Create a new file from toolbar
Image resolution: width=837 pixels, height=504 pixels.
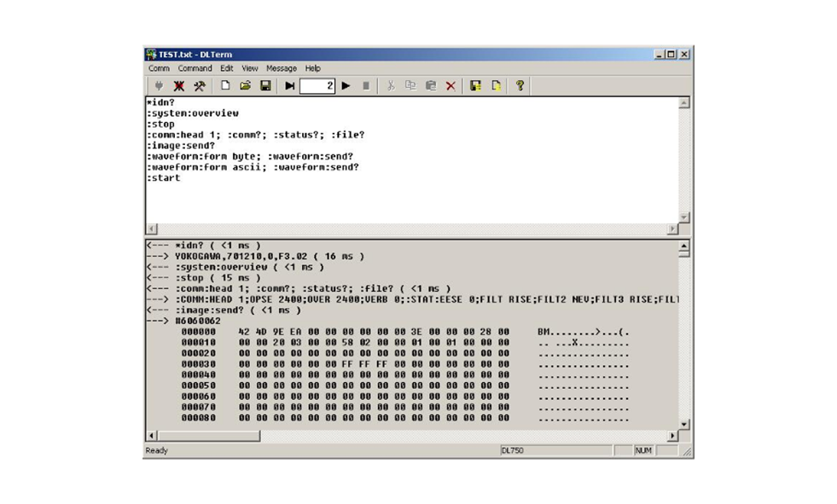[225, 86]
